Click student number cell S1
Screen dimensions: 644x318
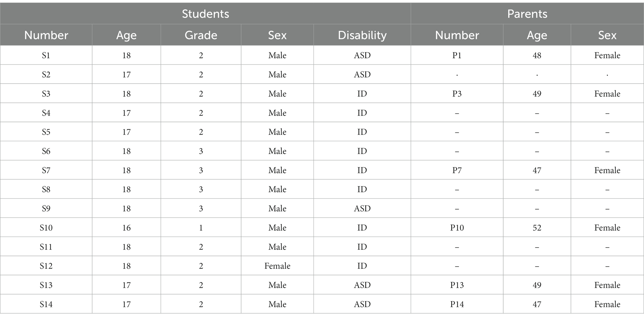[x=46, y=55]
